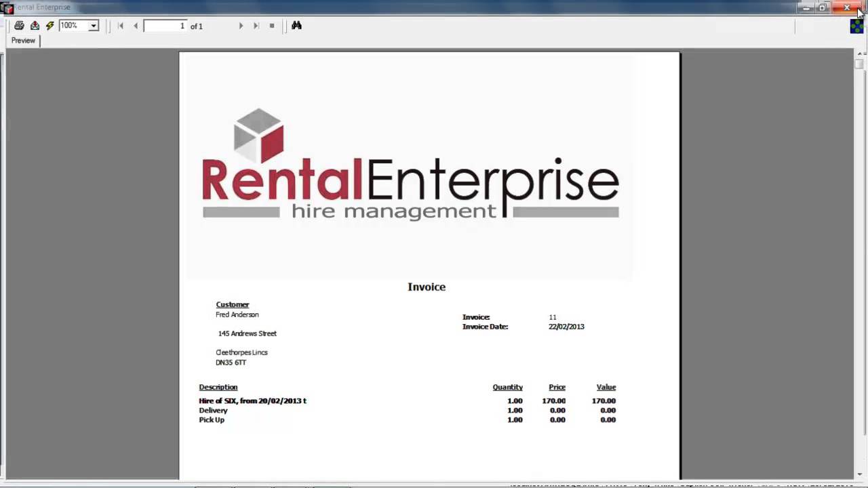Go to the last page
This screenshot has height=488, width=868.
(x=256, y=26)
